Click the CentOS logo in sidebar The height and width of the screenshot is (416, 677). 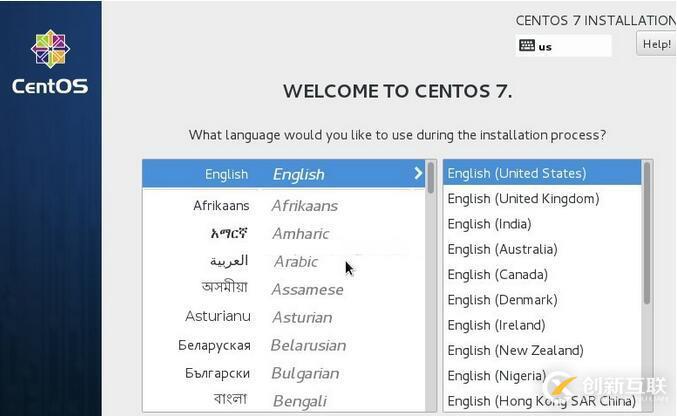tap(50, 62)
